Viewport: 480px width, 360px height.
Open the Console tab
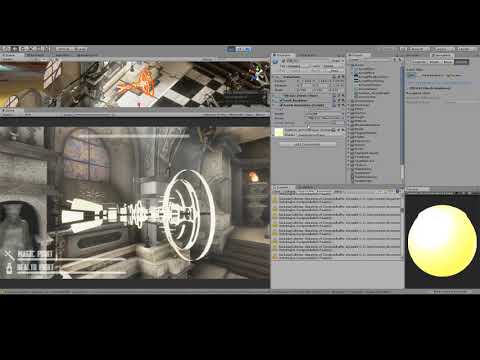(x=283, y=188)
